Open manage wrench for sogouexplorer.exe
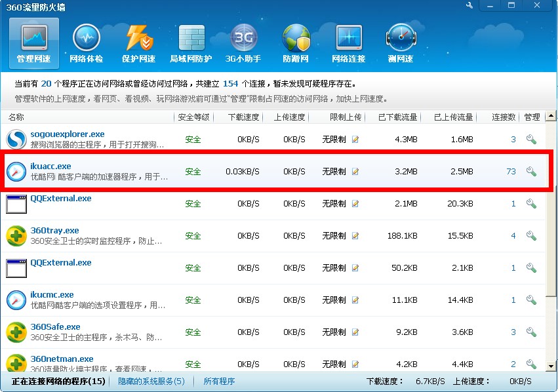Image resolution: width=558 pixels, height=392 pixels. 531,140
